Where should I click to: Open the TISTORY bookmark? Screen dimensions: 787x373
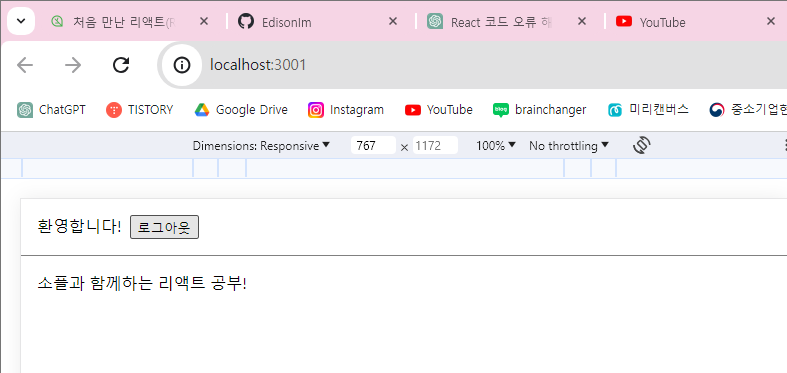[x=140, y=109]
